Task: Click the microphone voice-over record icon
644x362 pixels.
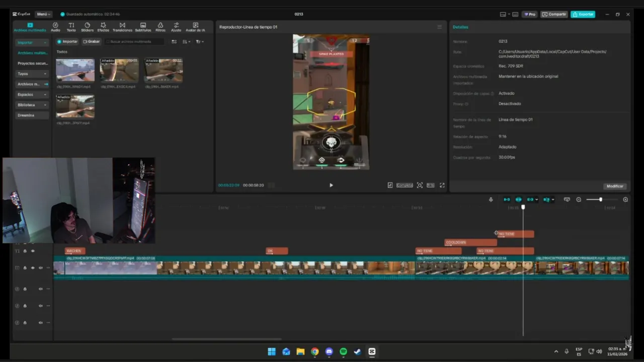Action: 491,200
